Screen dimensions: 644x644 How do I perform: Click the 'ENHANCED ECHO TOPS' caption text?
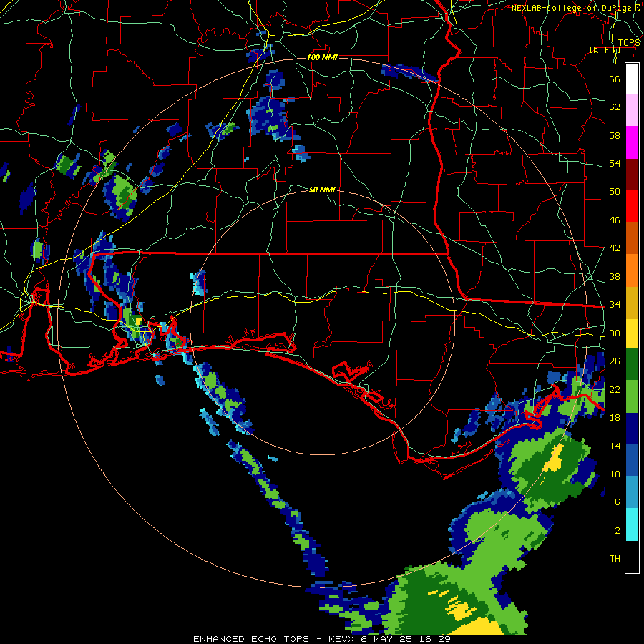(251, 639)
